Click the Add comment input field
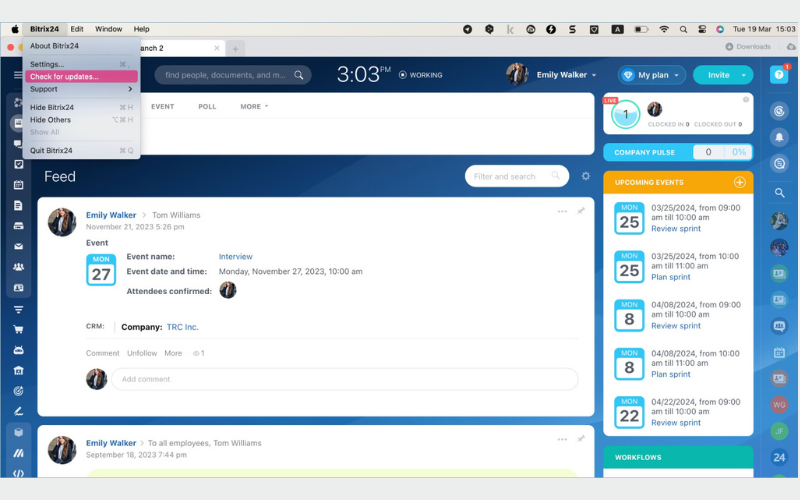Screen dimensions: 800x500 point(344,379)
